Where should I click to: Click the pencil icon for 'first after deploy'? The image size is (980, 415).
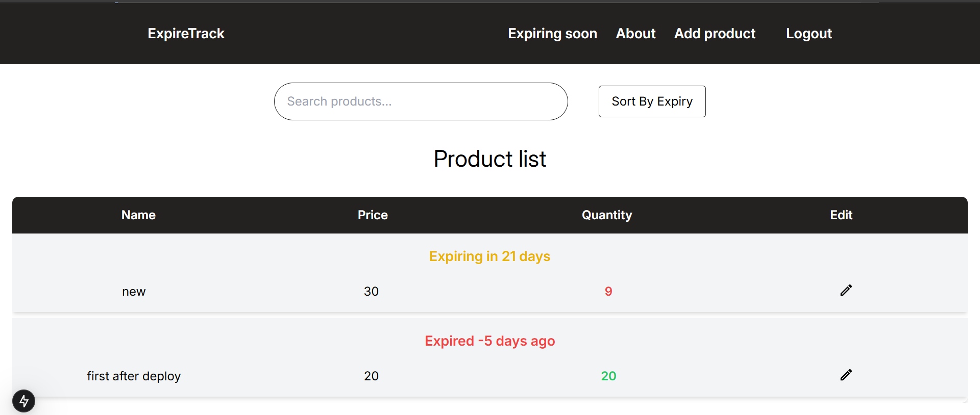tap(846, 375)
